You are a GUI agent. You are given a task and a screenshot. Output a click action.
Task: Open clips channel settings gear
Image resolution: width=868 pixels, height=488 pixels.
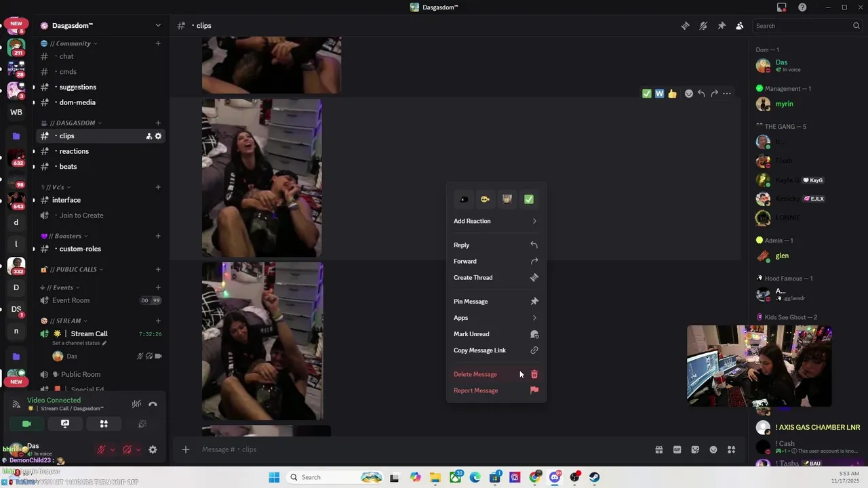tap(158, 136)
